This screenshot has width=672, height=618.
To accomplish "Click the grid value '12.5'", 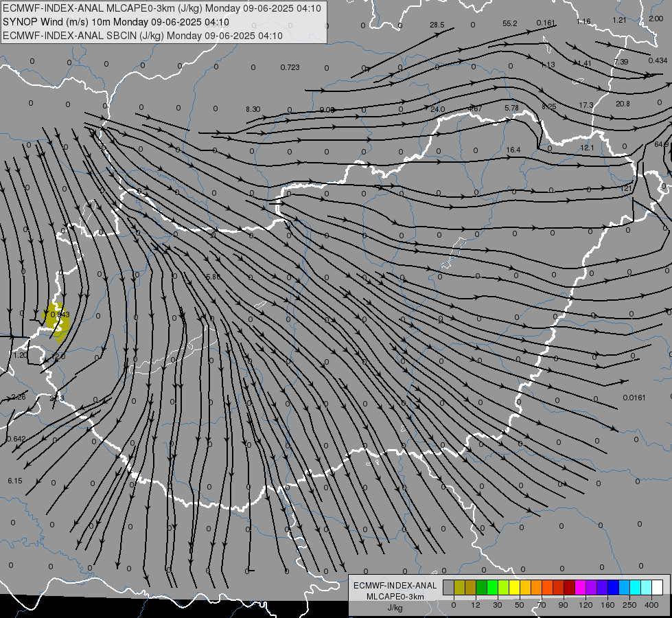I will [58, 356].
